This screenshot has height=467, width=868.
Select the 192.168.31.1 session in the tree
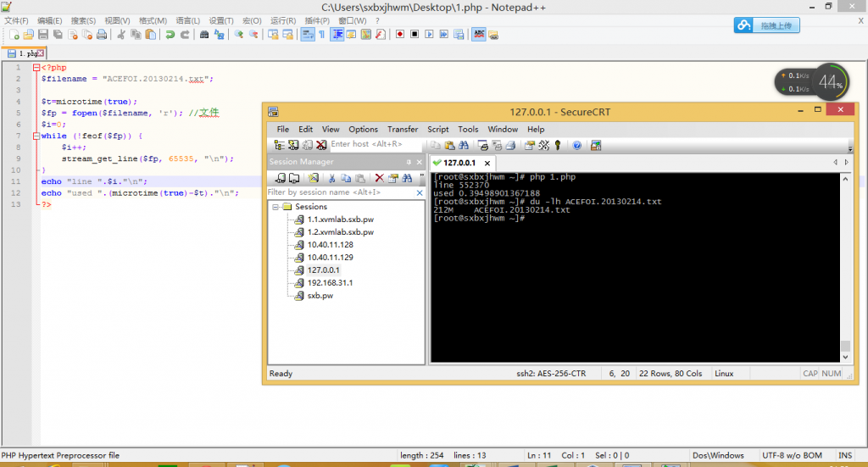(330, 283)
